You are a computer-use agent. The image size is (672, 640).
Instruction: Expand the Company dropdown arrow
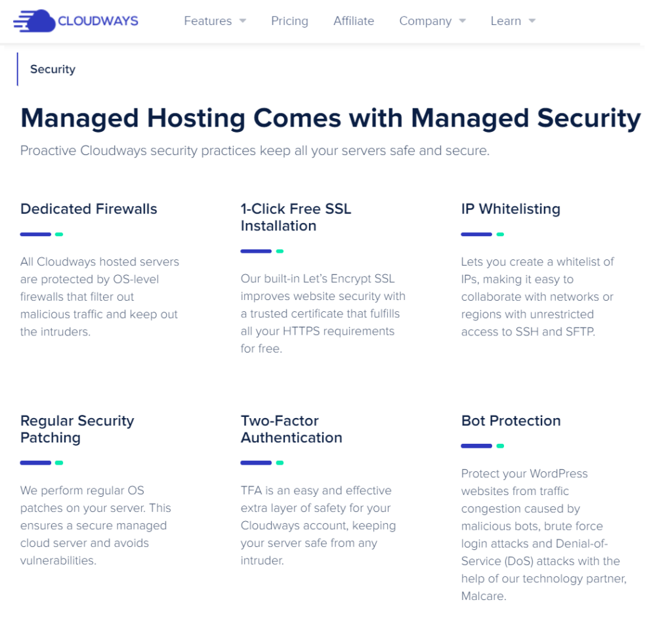pyautogui.click(x=463, y=21)
